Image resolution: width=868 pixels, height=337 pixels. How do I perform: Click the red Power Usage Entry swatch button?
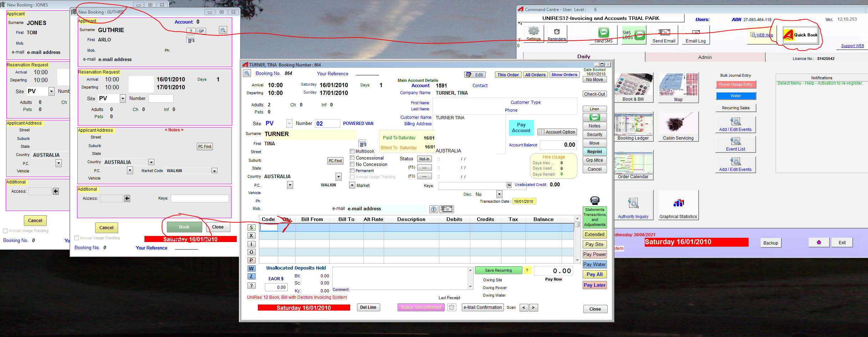point(735,85)
